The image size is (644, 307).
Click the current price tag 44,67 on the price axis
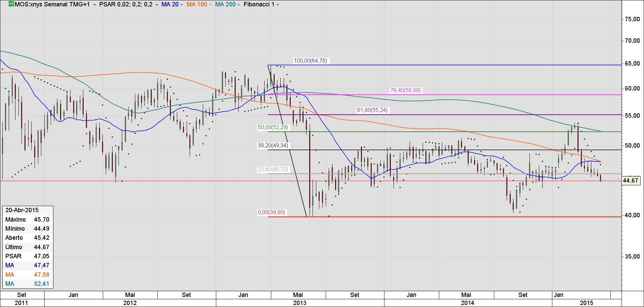[631, 181]
